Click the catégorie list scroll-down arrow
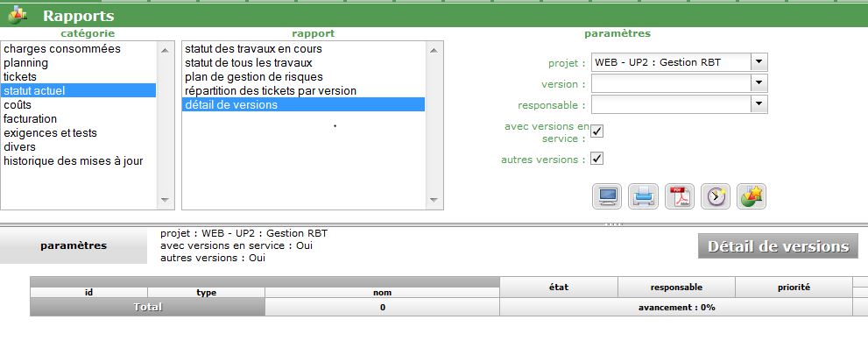Screen dimensions: 868x341 165,200
